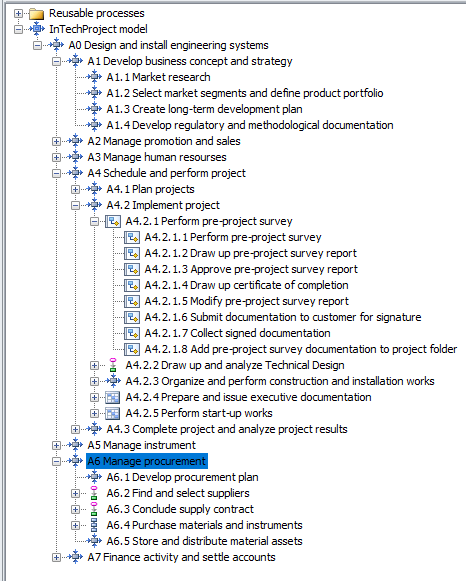Viewport: 466px width, 581px height.
Task: Collapse the A1 Develop business concept node
Action: [56, 62]
